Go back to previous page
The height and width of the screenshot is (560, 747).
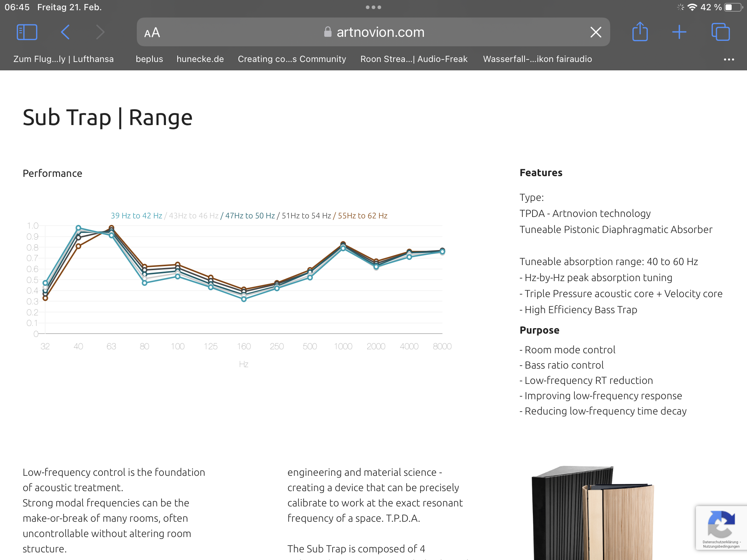pyautogui.click(x=65, y=32)
